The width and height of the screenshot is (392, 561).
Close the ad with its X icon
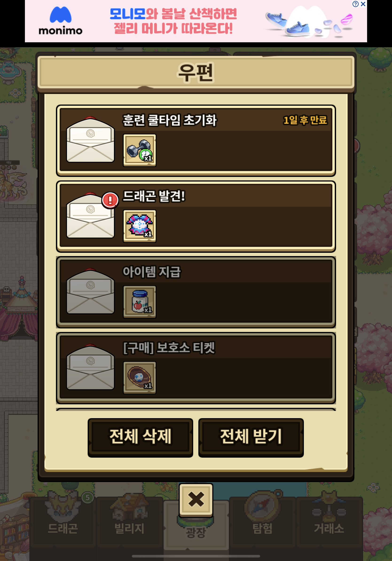[363, 4]
